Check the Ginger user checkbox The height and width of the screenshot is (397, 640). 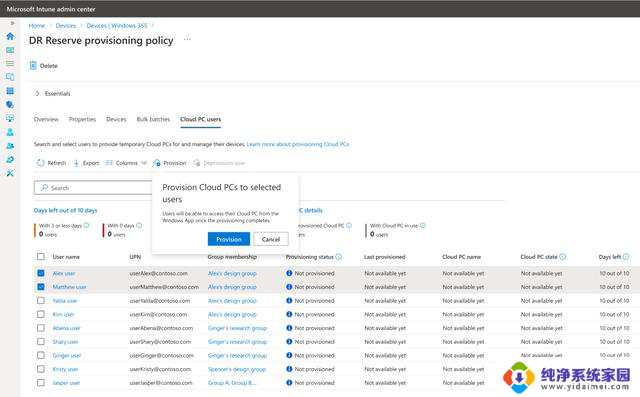tap(41, 355)
